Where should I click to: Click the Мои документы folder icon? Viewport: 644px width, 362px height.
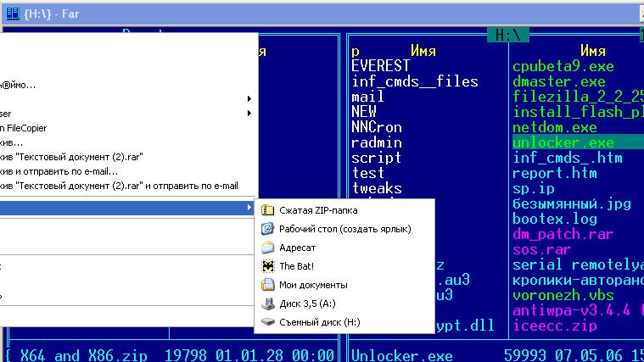coord(267,285)
